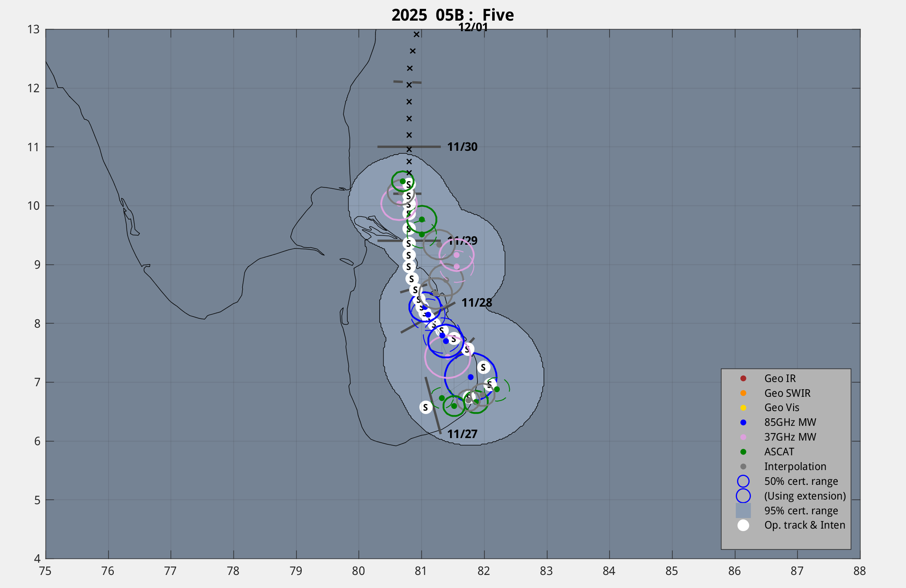Select the pink 37GHz MW legend dot
This screenshot has width=906, height=588.
[x=743, y=437]
